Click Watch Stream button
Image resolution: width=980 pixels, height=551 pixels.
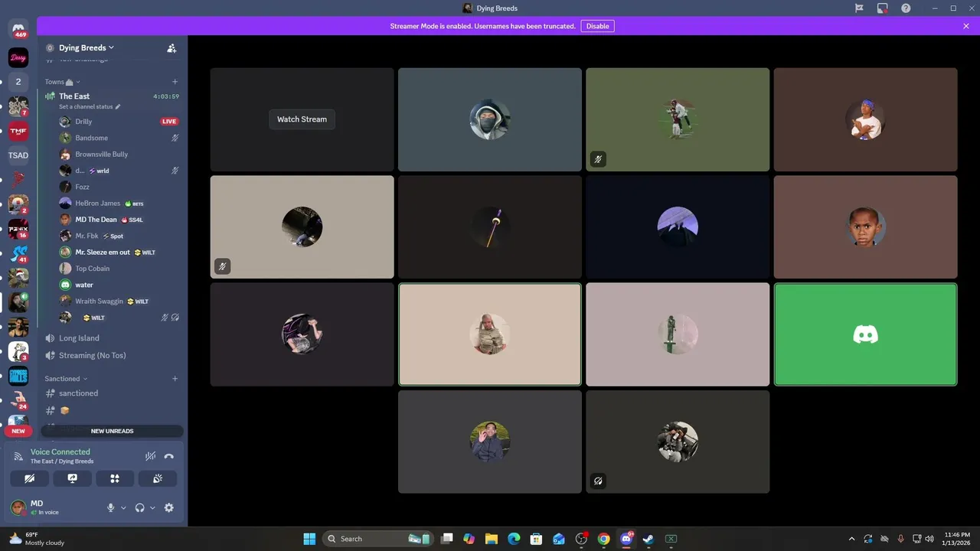click(x=302, y=119)
